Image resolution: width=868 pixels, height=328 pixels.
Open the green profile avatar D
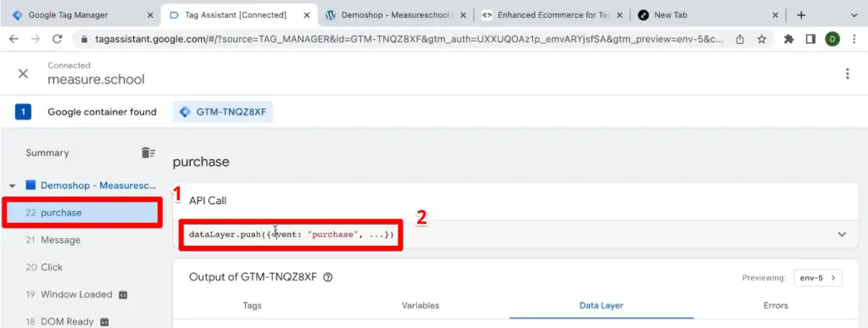point(832,39)
